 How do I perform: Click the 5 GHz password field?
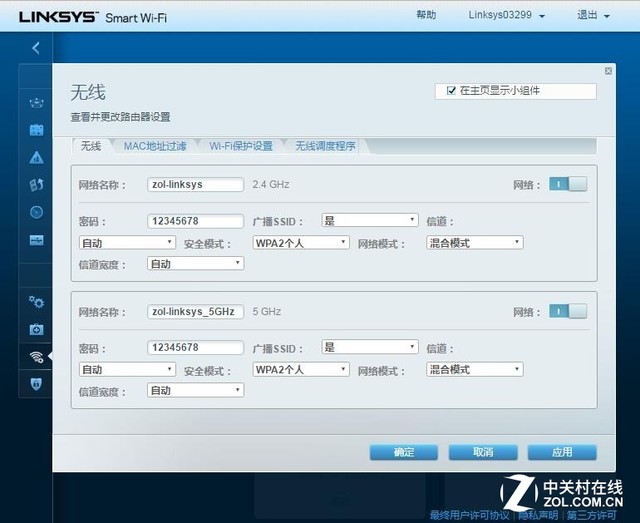(x=196, y=347)
